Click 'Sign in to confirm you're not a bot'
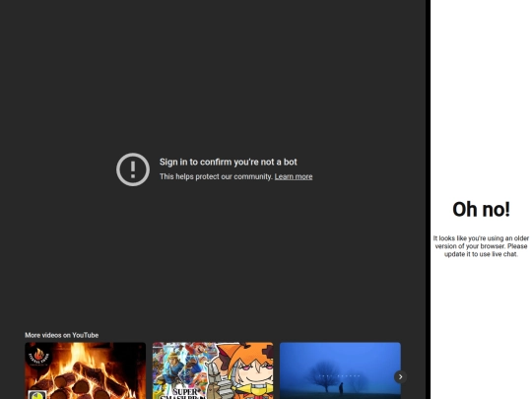This screenshot has height=399, width=532. click(229, 162)
